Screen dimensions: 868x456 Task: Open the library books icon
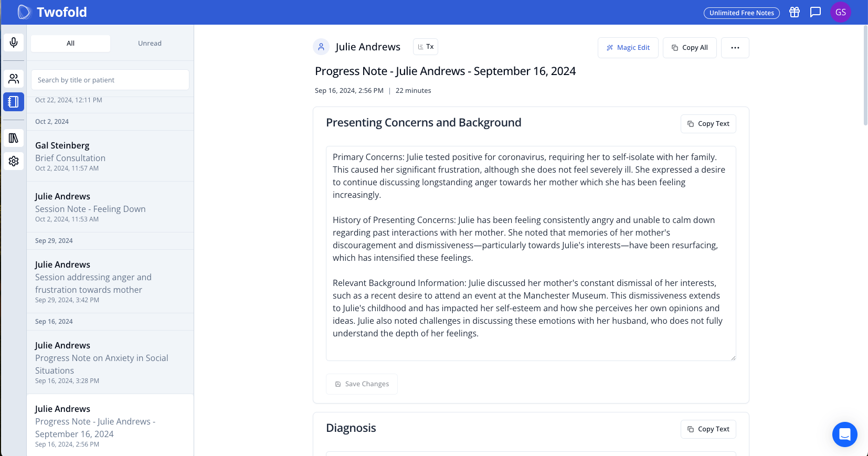(x=14, y=138)
